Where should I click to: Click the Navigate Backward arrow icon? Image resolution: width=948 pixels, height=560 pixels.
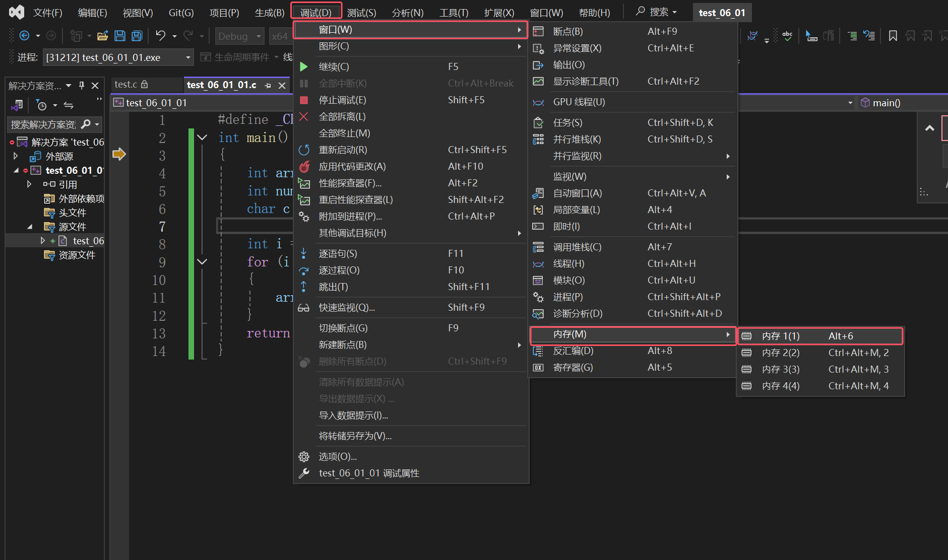click(x=24, y=36)
